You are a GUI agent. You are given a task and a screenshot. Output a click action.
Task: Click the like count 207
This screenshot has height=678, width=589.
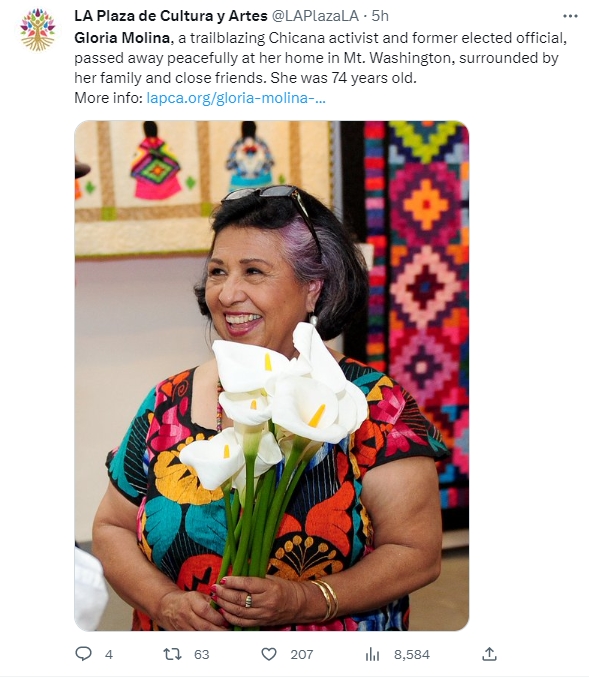coord(302,654)
